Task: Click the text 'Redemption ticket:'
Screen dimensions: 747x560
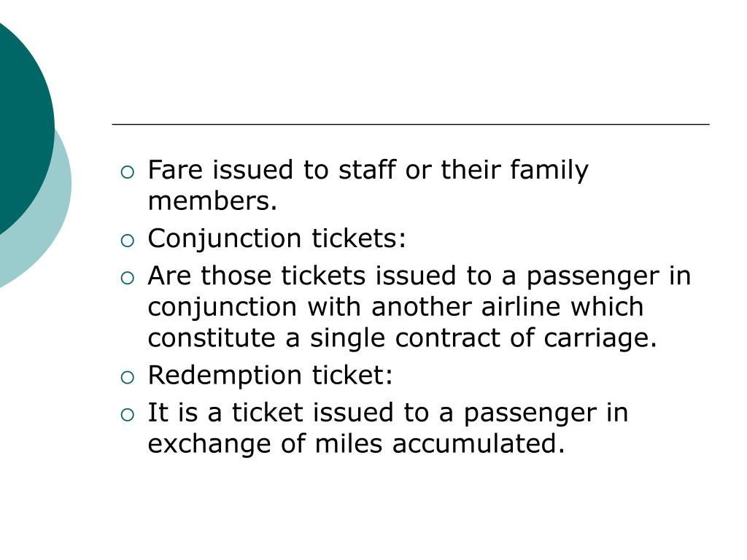Action: 270,376
